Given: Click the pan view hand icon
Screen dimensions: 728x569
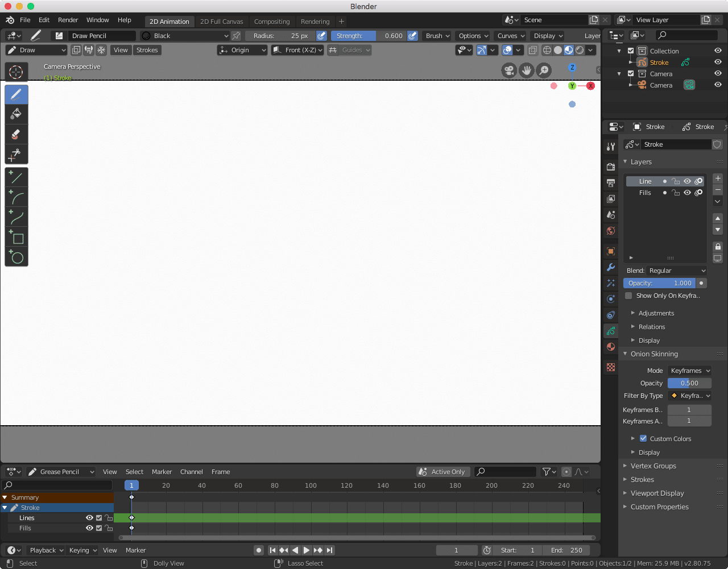Looking at the screenshot, I should coord(527,70).
